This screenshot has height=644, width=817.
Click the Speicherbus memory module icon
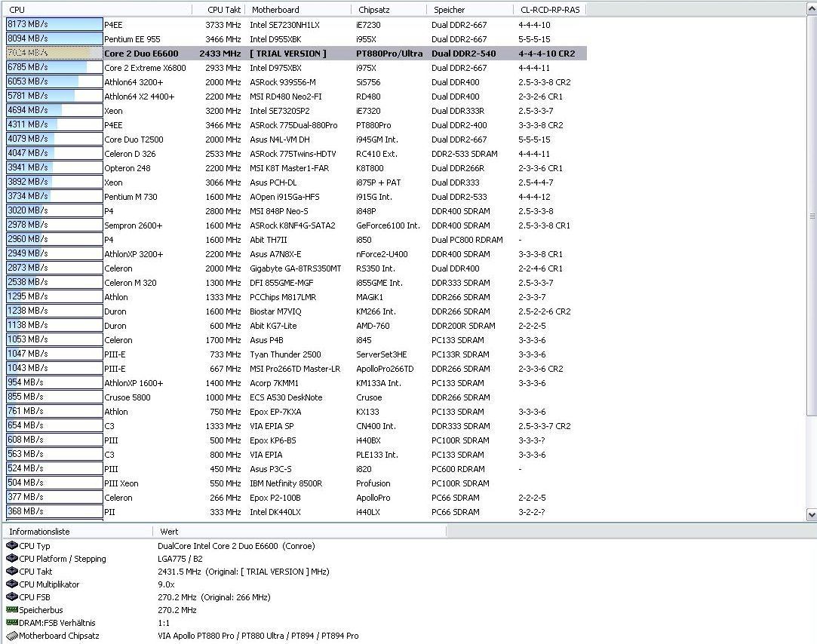click(x=11, y=609)
